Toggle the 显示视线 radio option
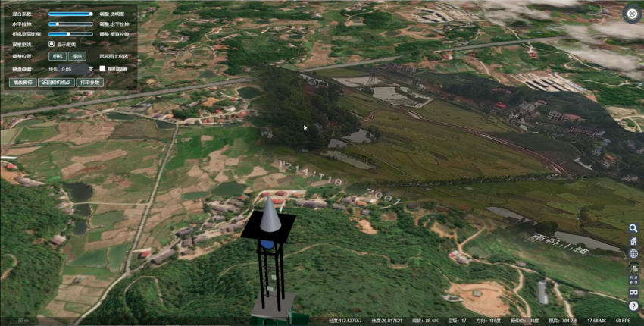The width and height of the screenshot is (644, 326). pyautogui.click(x=52, y=44)
